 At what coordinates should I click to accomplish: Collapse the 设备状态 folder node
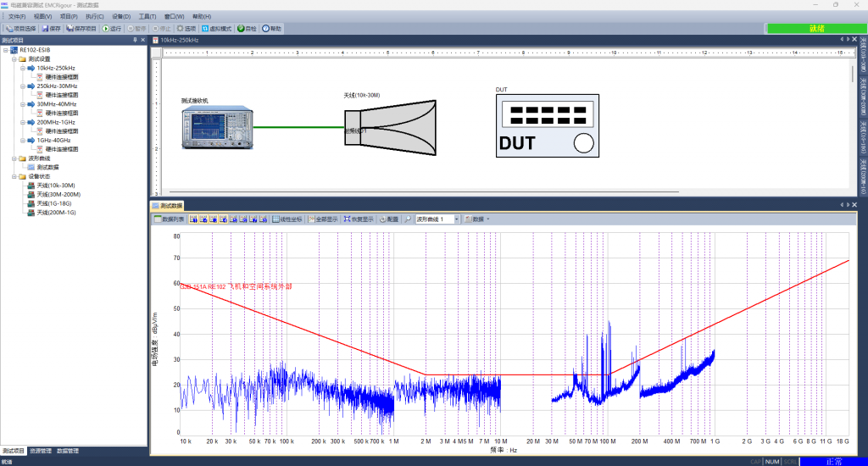coord(15,176)
